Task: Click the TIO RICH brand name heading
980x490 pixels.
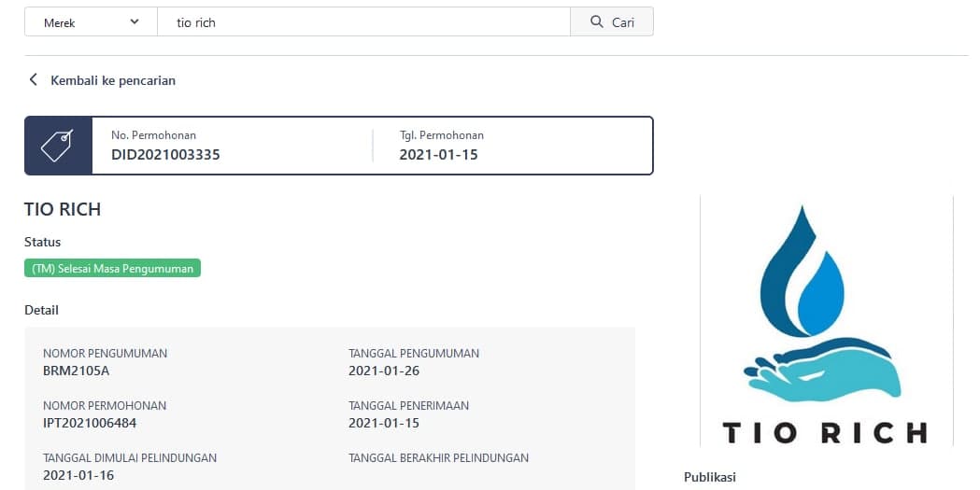Action: pos(63,209)
